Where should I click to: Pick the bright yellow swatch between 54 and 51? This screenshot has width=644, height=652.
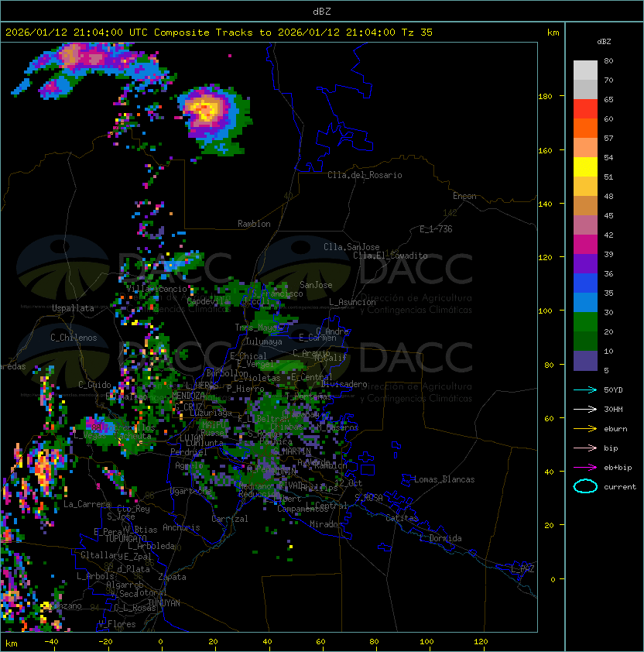pyautogui.click(x=585, y=166)
